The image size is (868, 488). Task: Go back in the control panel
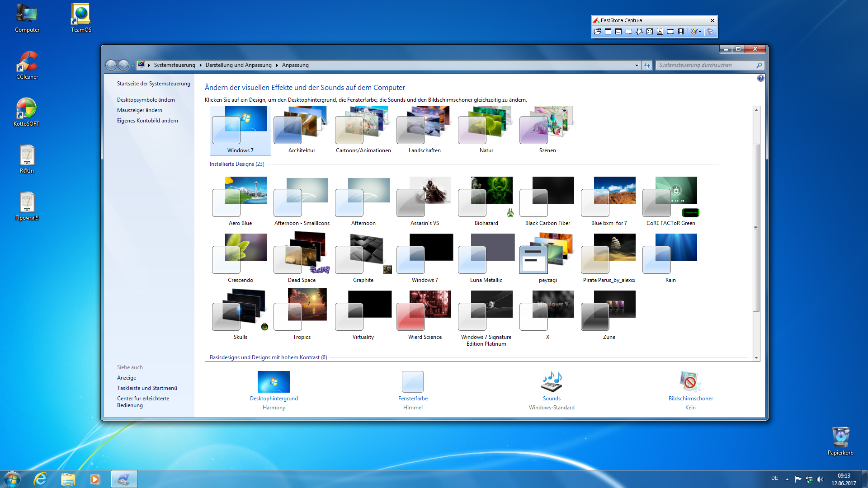click(111, 65)
